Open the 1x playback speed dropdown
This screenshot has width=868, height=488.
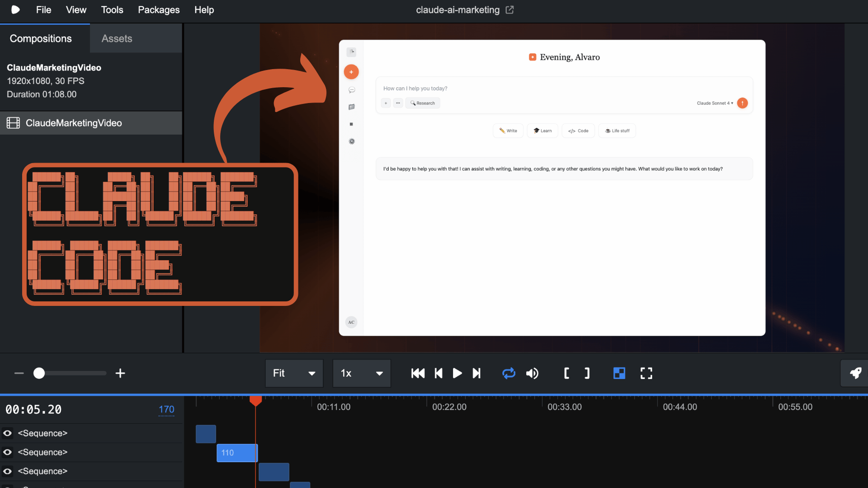coord(362,373)
